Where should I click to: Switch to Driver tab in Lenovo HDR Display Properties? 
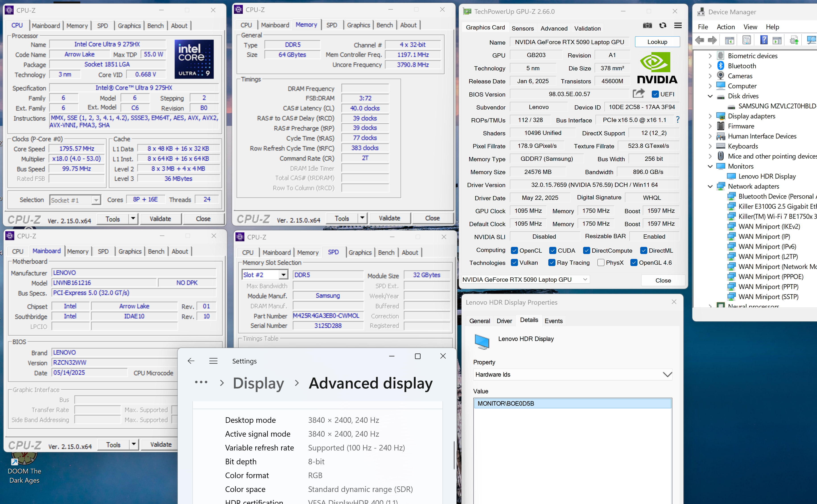504,321
